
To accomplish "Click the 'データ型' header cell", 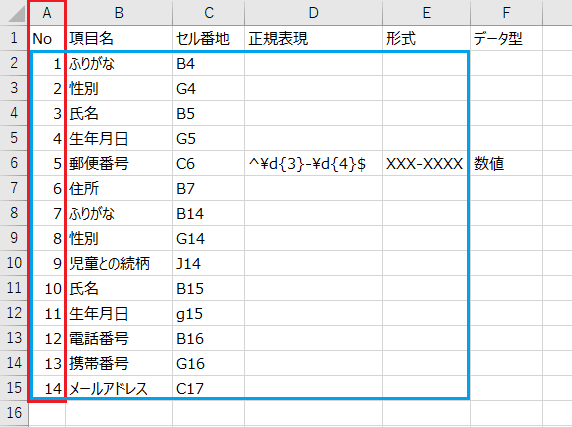I will (x=506, y=38).
